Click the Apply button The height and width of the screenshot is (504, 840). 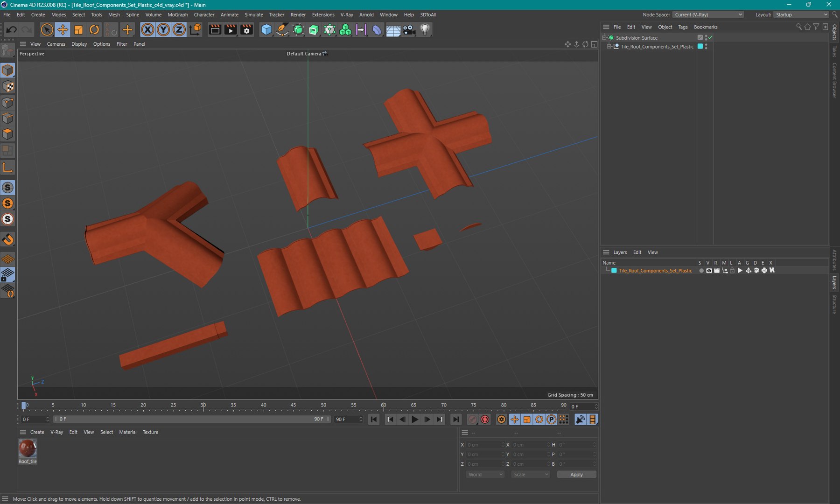point(576,475)
